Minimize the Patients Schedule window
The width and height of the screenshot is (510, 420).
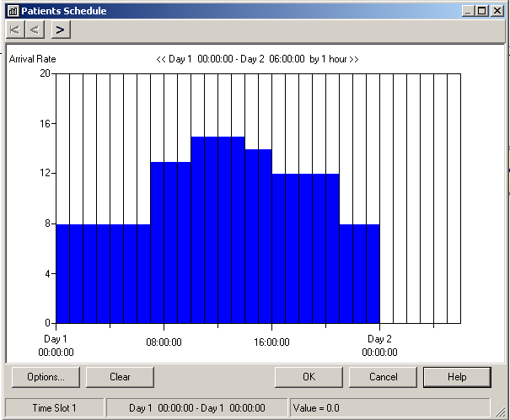click(468, 11)
